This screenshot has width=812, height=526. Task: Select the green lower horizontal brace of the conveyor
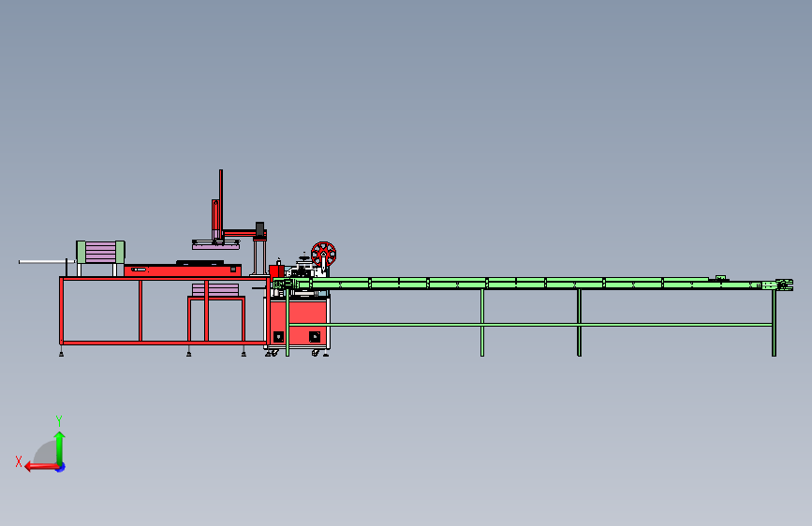pos(530,325)
